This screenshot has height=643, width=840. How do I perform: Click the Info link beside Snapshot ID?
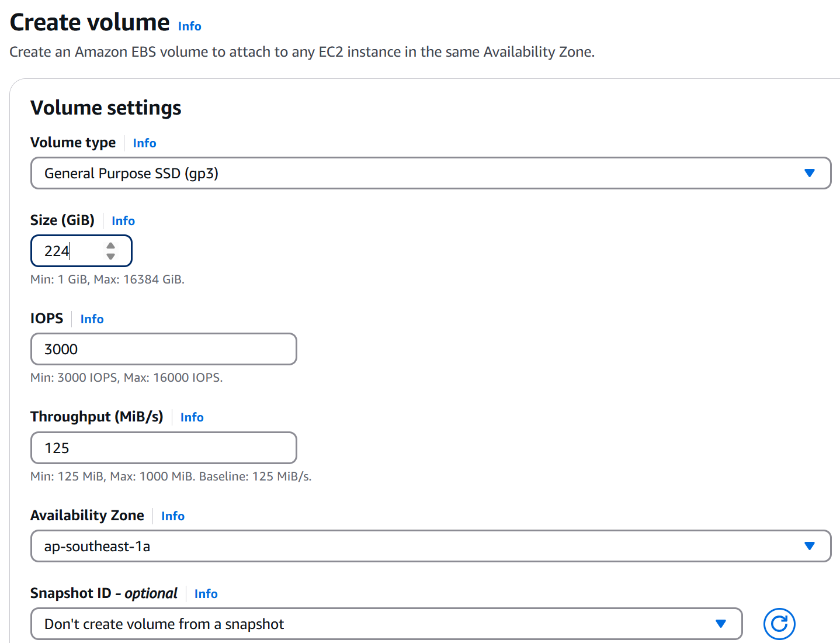pos(206,593)
